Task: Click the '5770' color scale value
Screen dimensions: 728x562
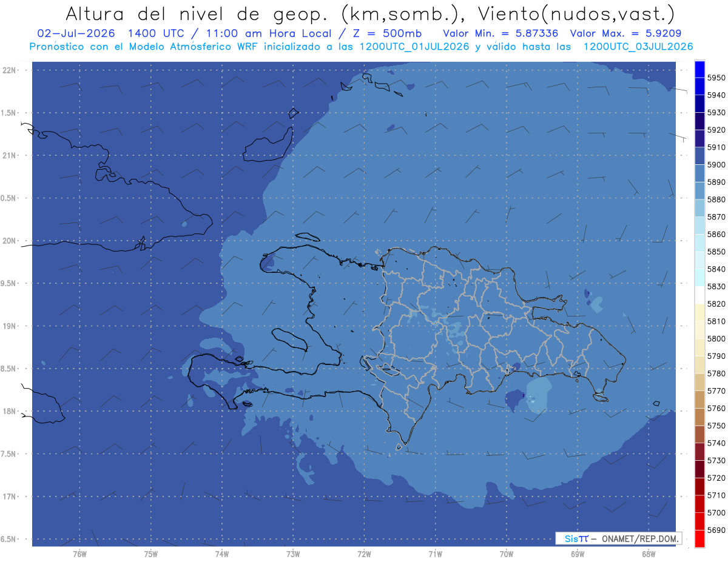Action: click(x=716, y=391)
